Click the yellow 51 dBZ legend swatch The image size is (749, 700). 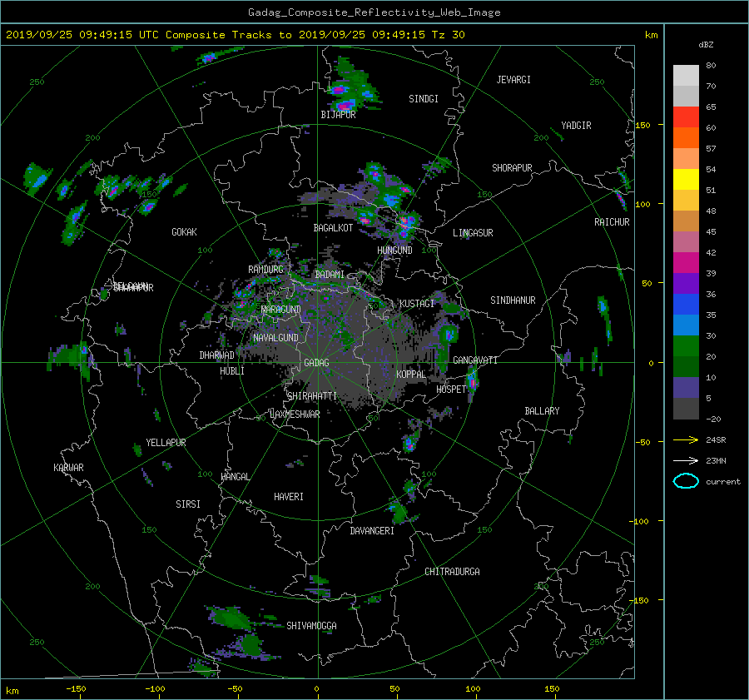[686, 180]
